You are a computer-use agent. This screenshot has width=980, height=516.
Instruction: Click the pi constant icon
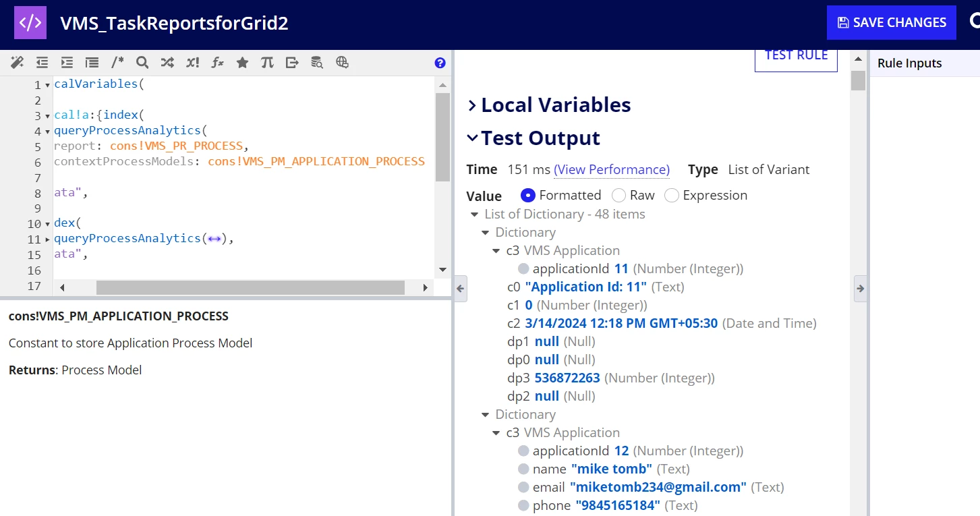point(267,63)
